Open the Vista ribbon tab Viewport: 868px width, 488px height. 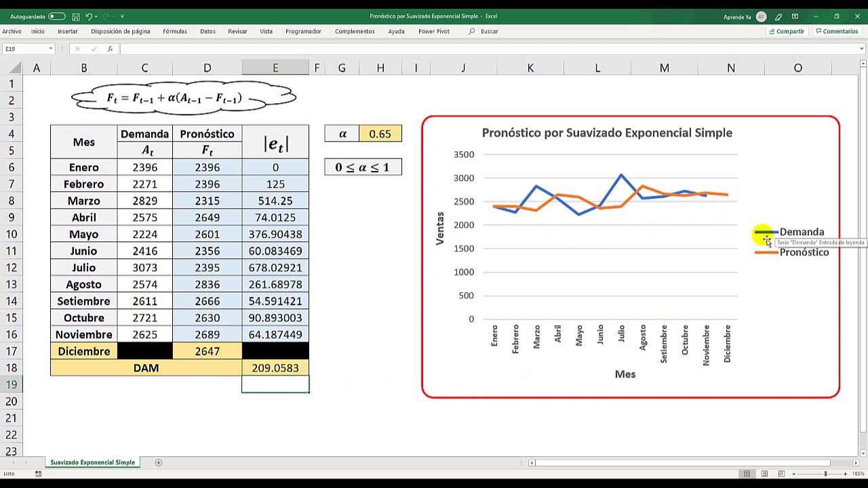point(266,31)
